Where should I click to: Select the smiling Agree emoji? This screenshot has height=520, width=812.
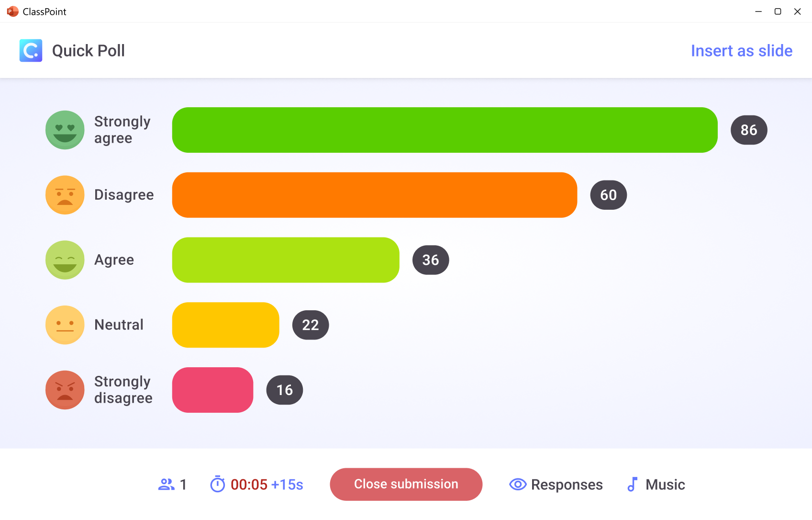65,260
